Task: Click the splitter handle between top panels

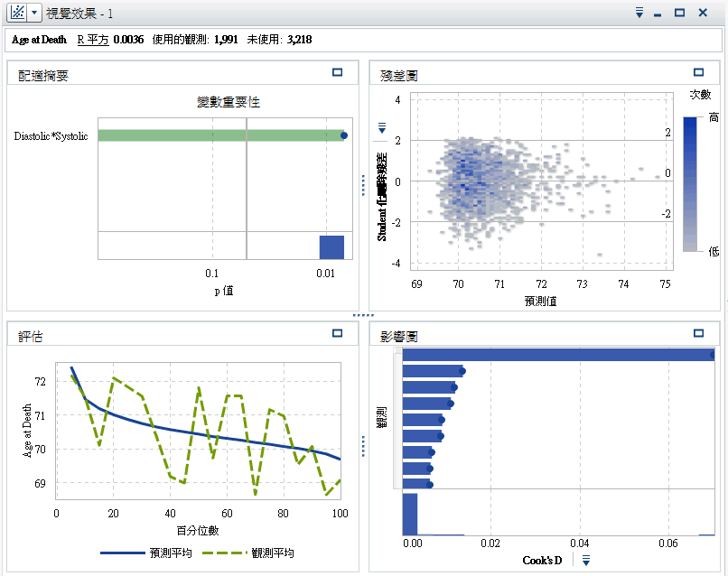Action: [361, 185]
